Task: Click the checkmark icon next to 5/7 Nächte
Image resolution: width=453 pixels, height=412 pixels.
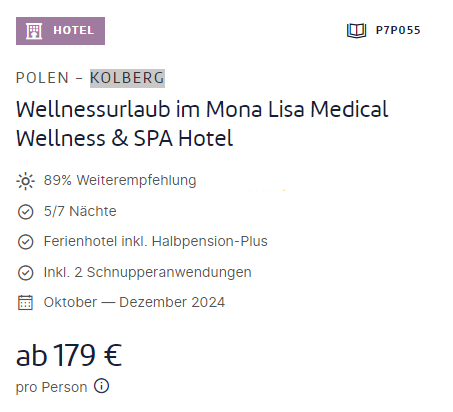Action: pos(25,212)
